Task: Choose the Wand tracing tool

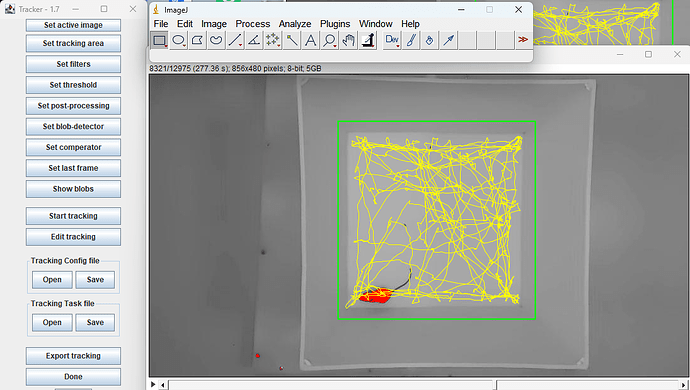Action: [292, 40]
